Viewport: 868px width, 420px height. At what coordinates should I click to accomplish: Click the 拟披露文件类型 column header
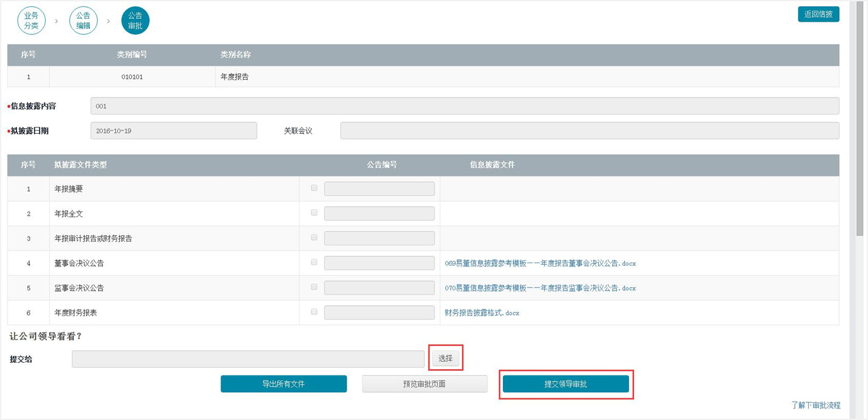[80, 164]
